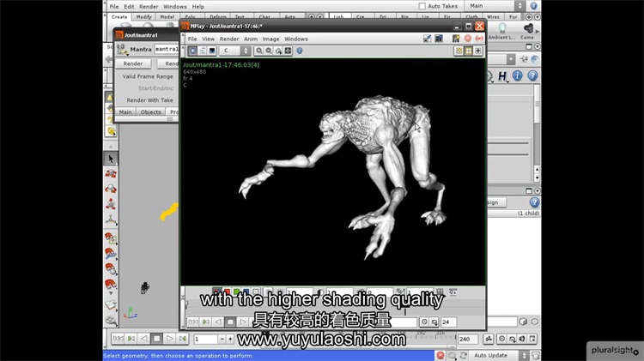Screen dimensions: 644x361
Task: Click MPlay second monitor icon in menu bar
Action: tap(439, 38)
